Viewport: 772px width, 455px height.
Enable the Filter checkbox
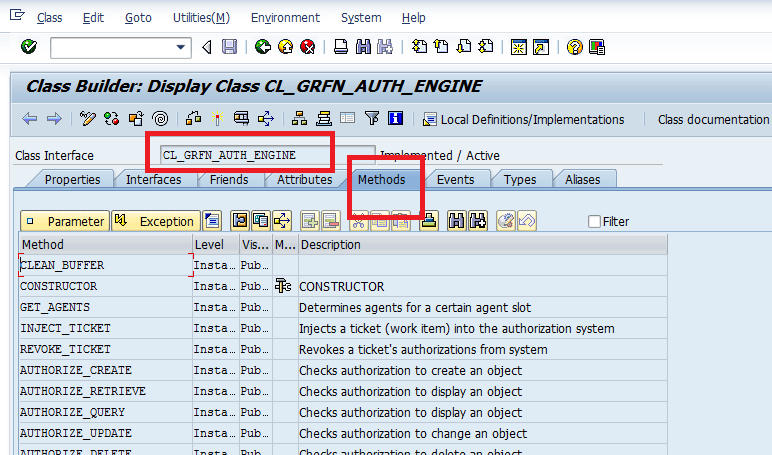[x=594, y=222]
